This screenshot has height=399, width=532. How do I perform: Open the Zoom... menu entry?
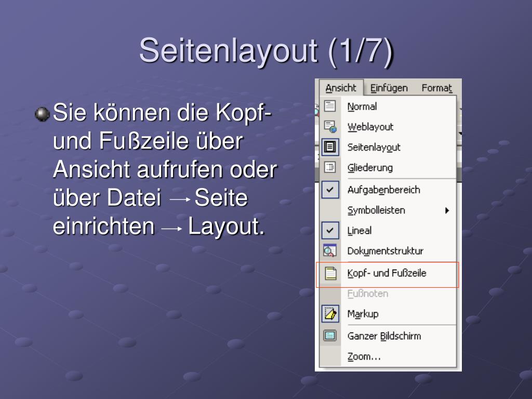388,356
